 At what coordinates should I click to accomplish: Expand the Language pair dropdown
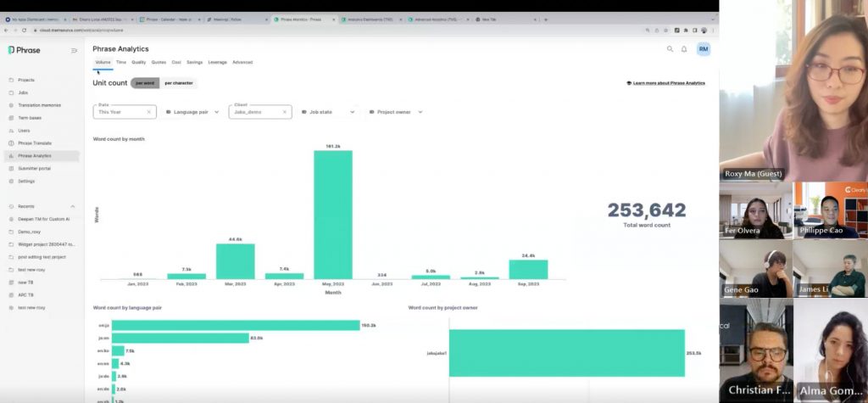(192, 112)
